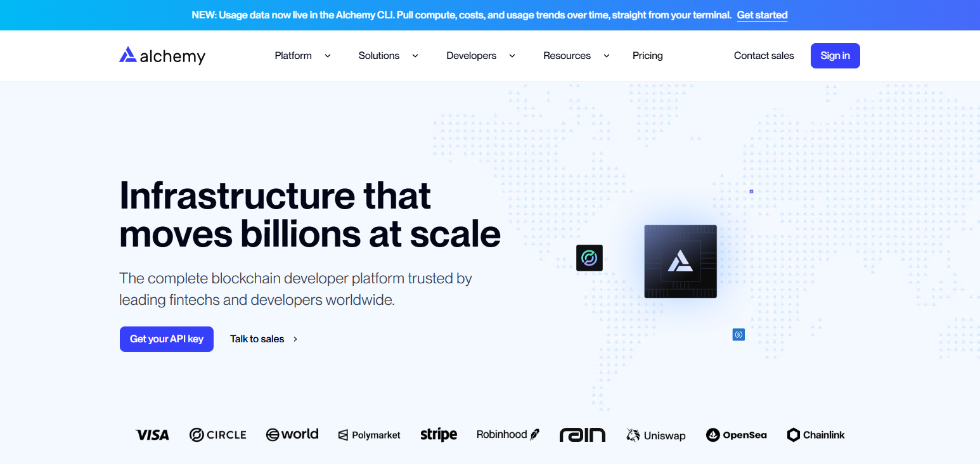Click the Polymarket logo
The height and width of the screenshot is (464, 980).
pos(370,435)
